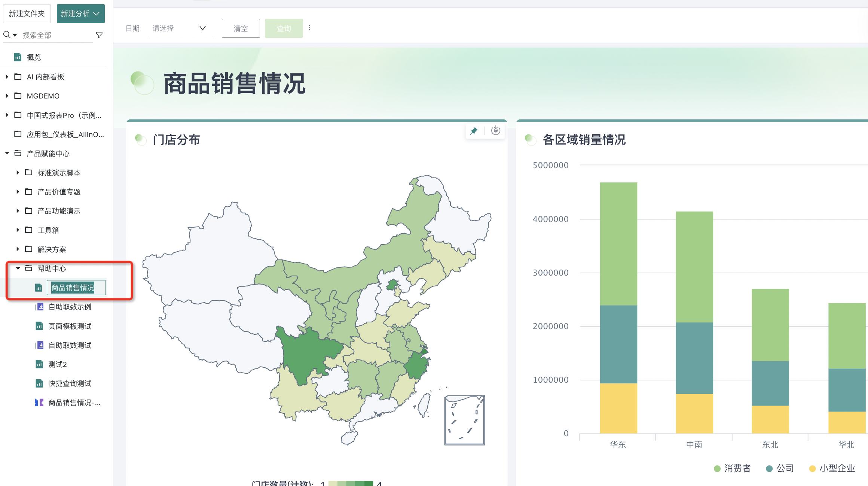The image size is (868, 486).
Task: Click the 页面模板测试 chart icon
Action: (x=39, y=326)
